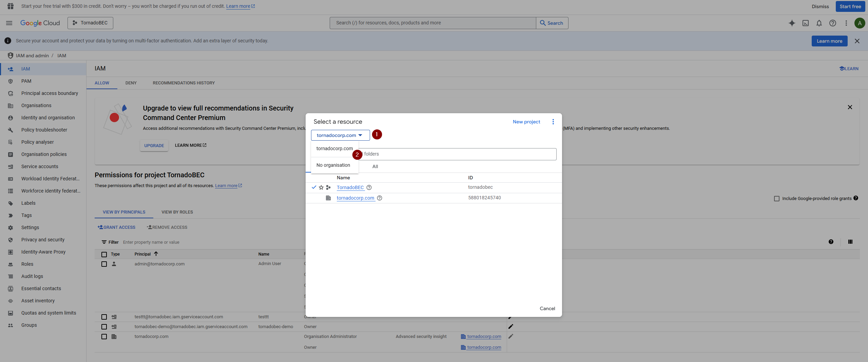Open column display options icon
Image resolution: width=868 pixels, height=362 pixels.
pos(850,242)
